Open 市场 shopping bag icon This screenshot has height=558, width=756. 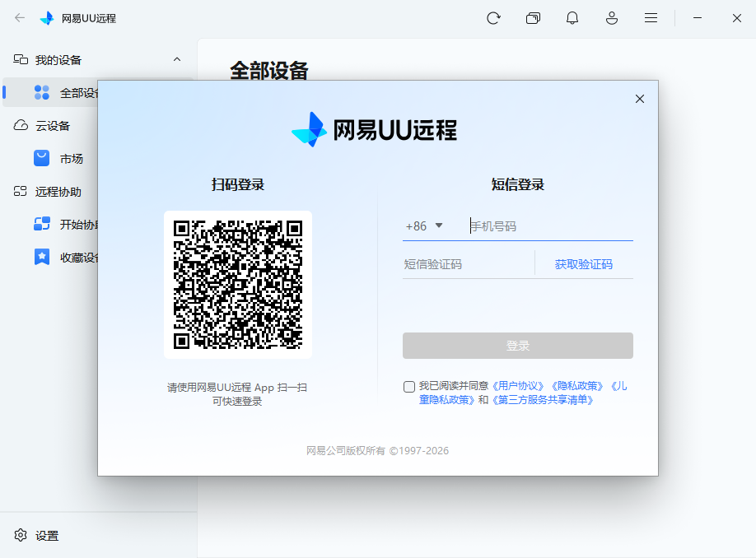pos(41,158)
